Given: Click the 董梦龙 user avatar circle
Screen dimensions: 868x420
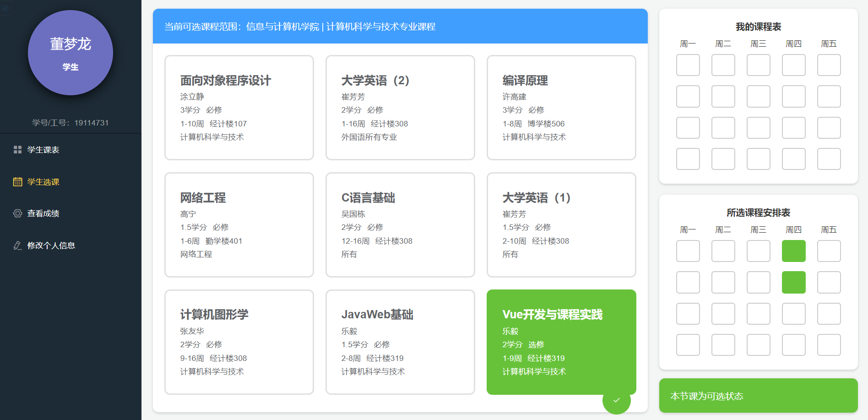Looking at the screenshot, I should (x=71, y=53).
